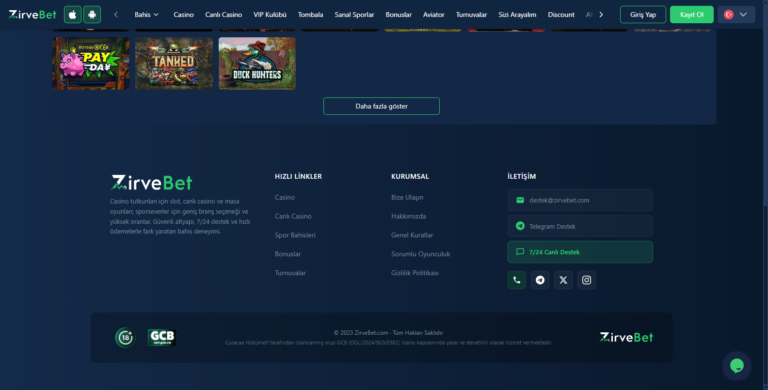
Task: Select the Sizi Arayalım menu item
Action: click(517, 15)
